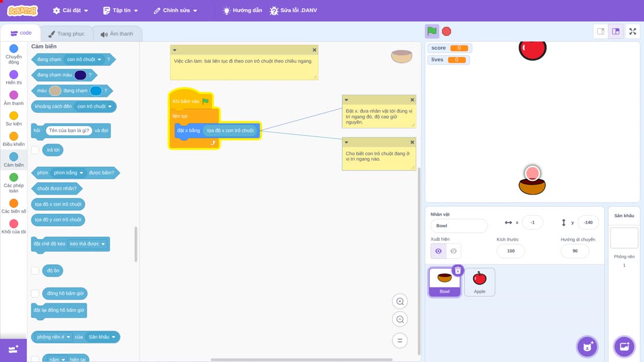The height and width of the screenshot is (362, 644).
Task: Zoom in on the code workspace
Action: (400, 302)
